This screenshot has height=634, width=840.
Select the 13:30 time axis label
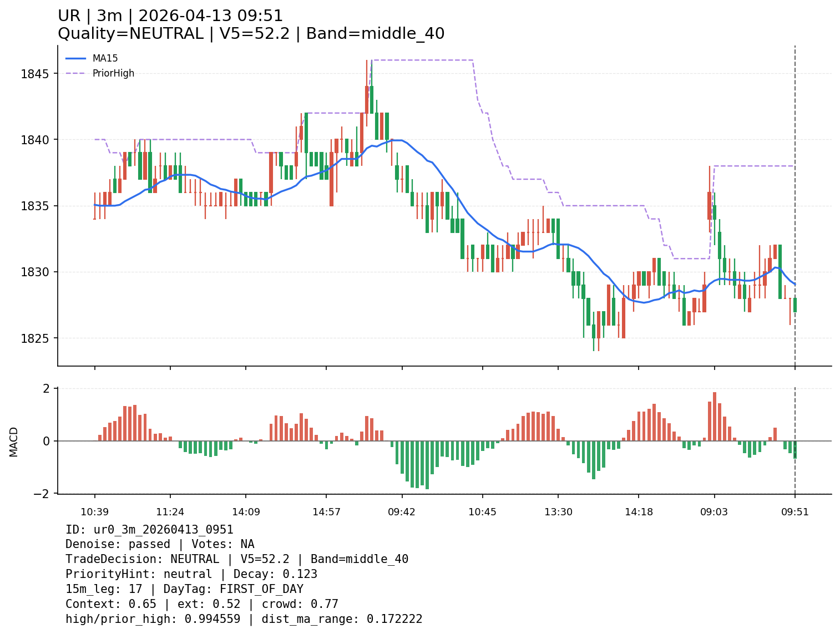pos(558,512)
